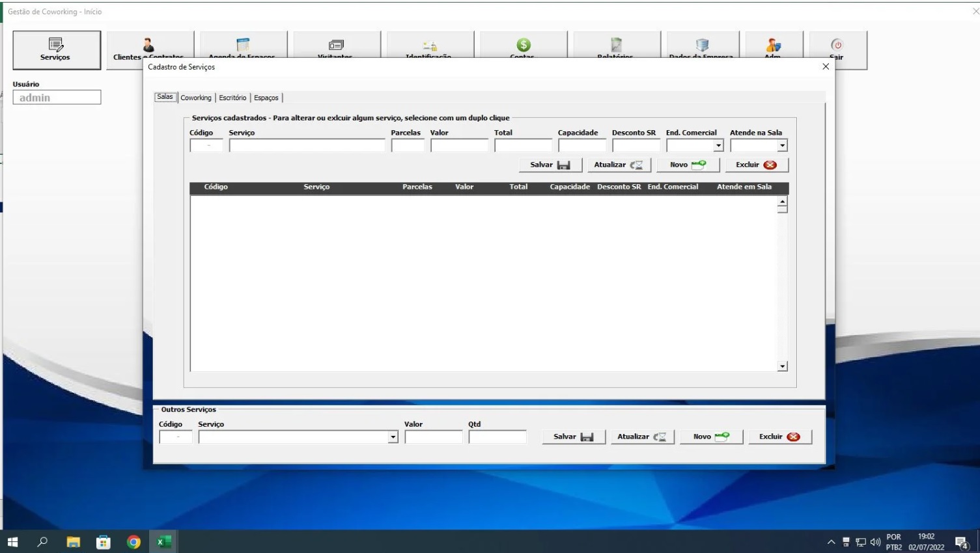This screenshot has height=553, width=980.
Task: Open the Serviços main toolbar button
Action: (57, 50)
